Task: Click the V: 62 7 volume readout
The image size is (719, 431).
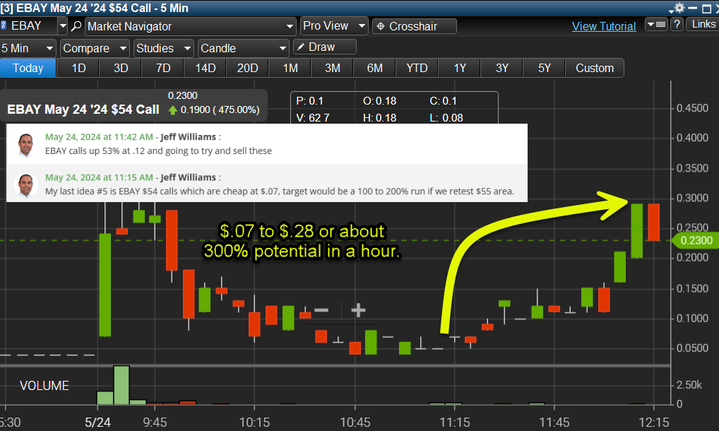Action: pos(312,118)
